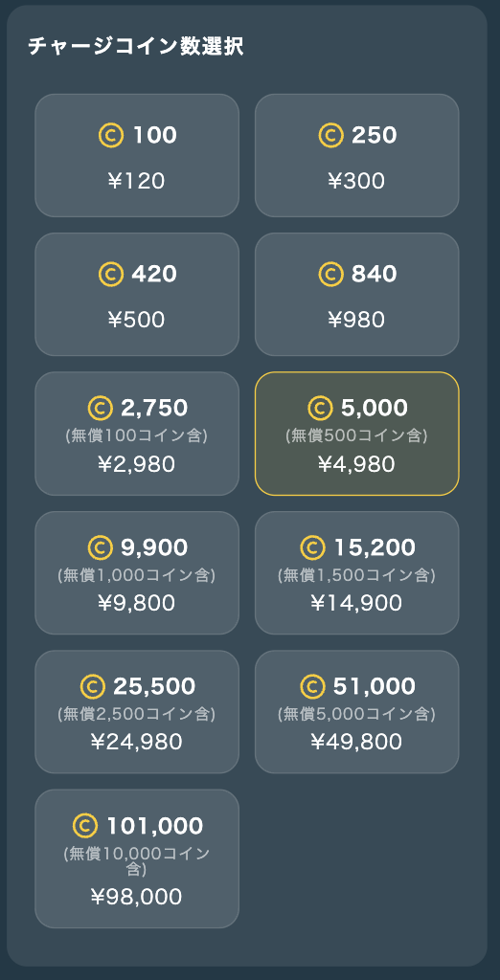The height and width of the screenshot is (980, 500).
Task: Click the coin icon next to 101,000
Action: tap(85, 826)
